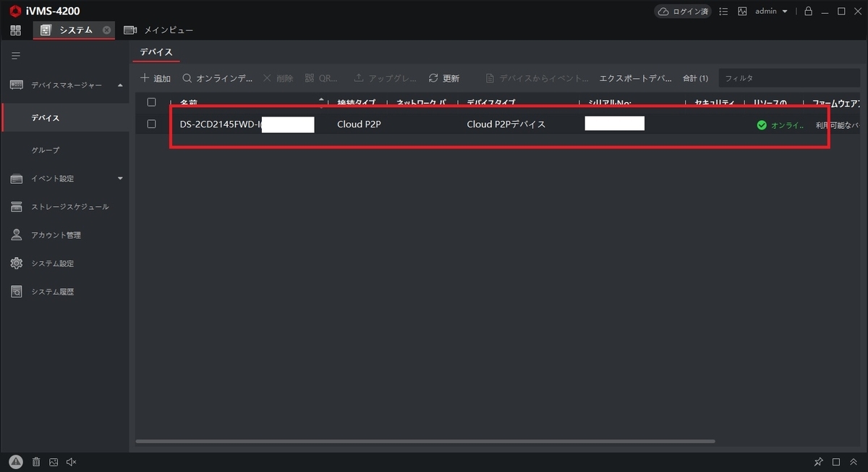Expand the admin user dropdown

pyautogui.click(x=771, y=12)
